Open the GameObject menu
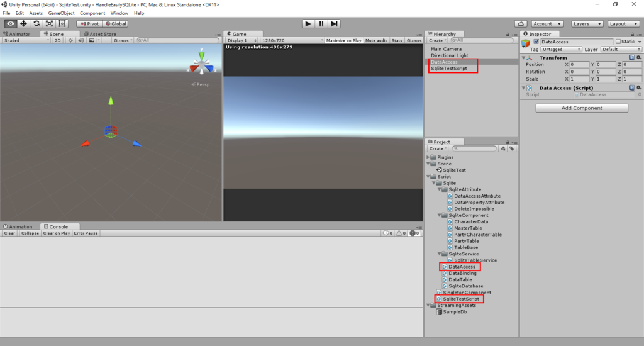 pyautogui.click(x=61, y=13)
